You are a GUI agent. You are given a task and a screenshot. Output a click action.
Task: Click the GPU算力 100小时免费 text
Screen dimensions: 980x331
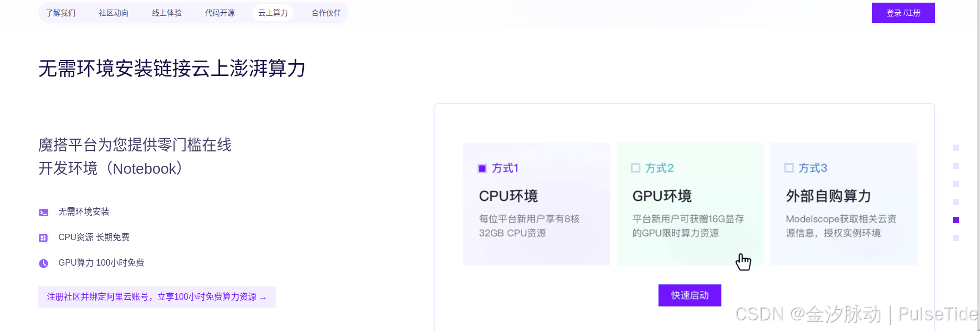(101, 263)
